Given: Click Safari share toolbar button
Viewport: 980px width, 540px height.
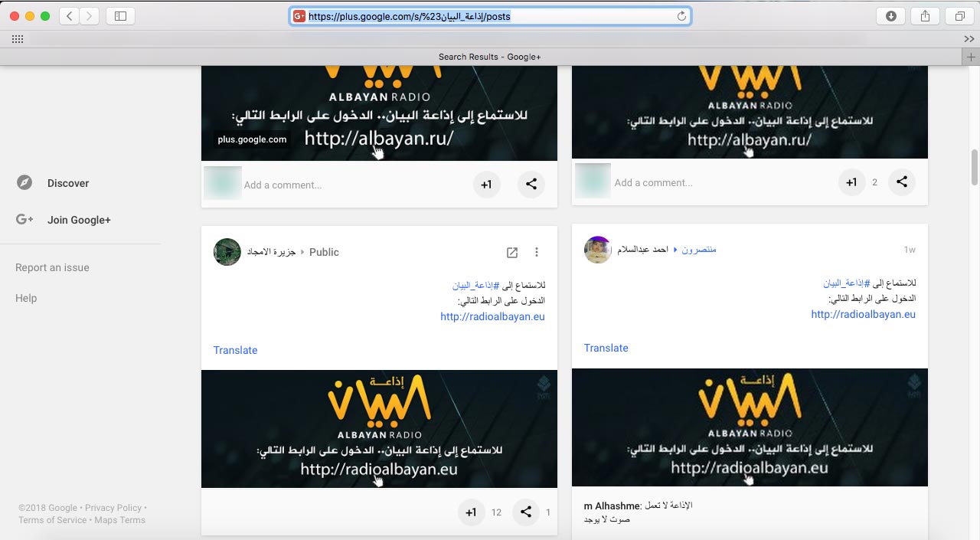Looking at the screenshot, I should point(926,16).
